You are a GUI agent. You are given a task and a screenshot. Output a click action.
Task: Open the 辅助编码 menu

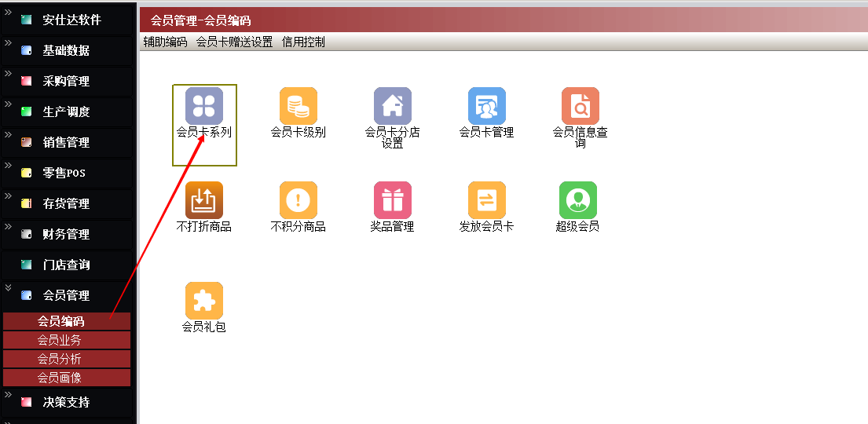[x=165, y=42]
